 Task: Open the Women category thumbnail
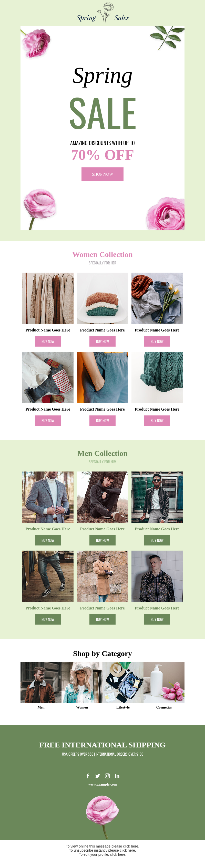coord(82,682)
